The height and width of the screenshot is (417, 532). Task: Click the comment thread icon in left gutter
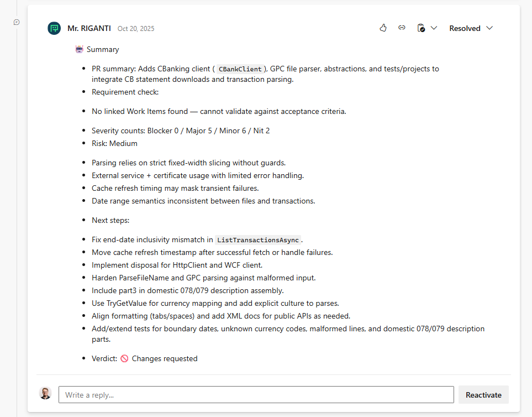pyautogui.click(x=17, y=22)
